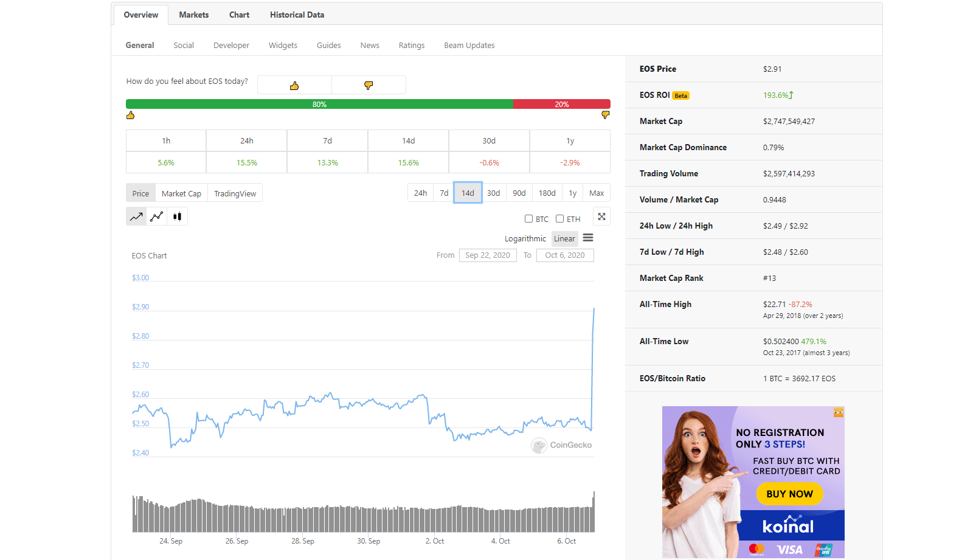The image size is (976, 560).
Task: Show the Market Cap chart
Action: [x=181, y=193]
